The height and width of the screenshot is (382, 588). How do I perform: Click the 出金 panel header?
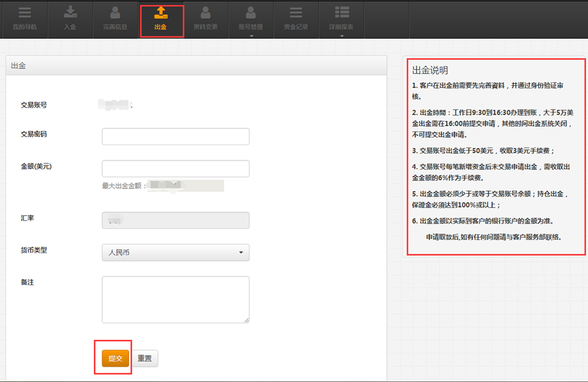(x=196, y=66)
